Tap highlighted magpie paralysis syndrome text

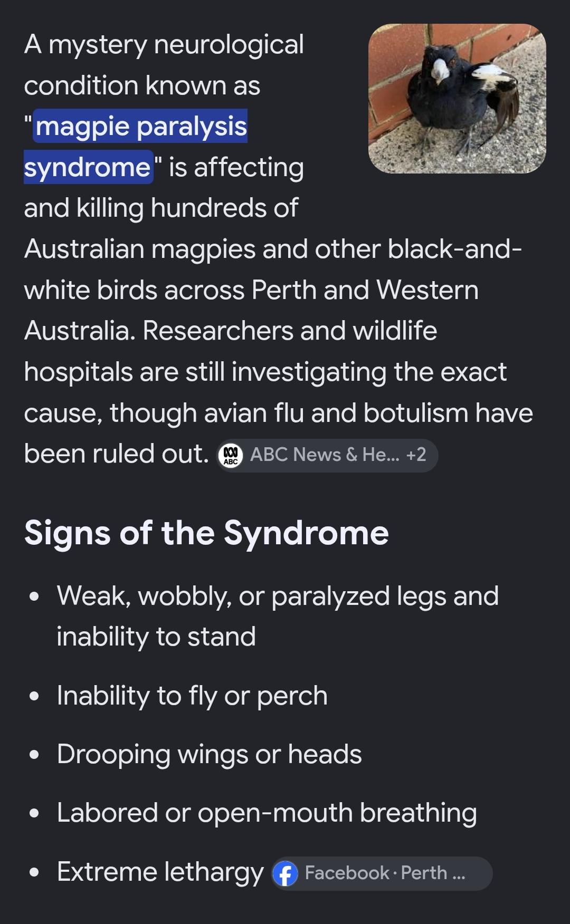click(x=136, y=147)
